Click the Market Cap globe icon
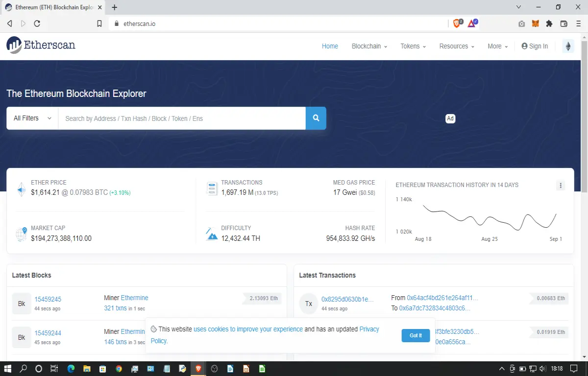The height and width of the screenshot is (376, 588). coord(22,234)
